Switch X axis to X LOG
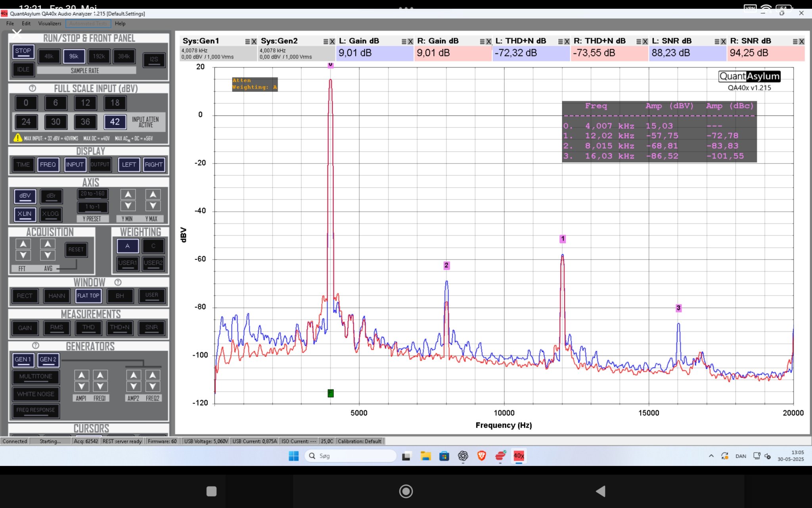The width and height of the screenshot is (812, 508). pyautogui.click(x=50, y=214)
